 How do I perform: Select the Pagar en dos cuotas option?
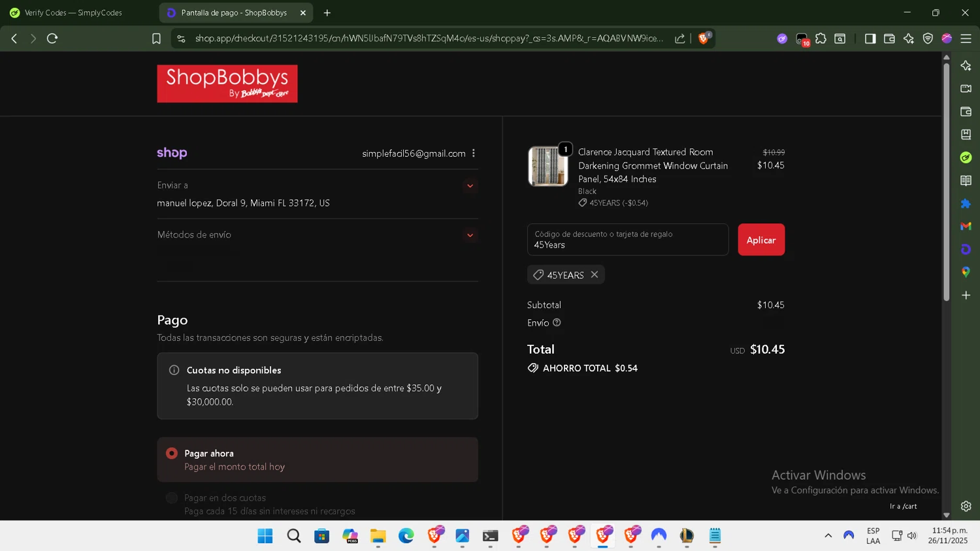pos(172,498)
